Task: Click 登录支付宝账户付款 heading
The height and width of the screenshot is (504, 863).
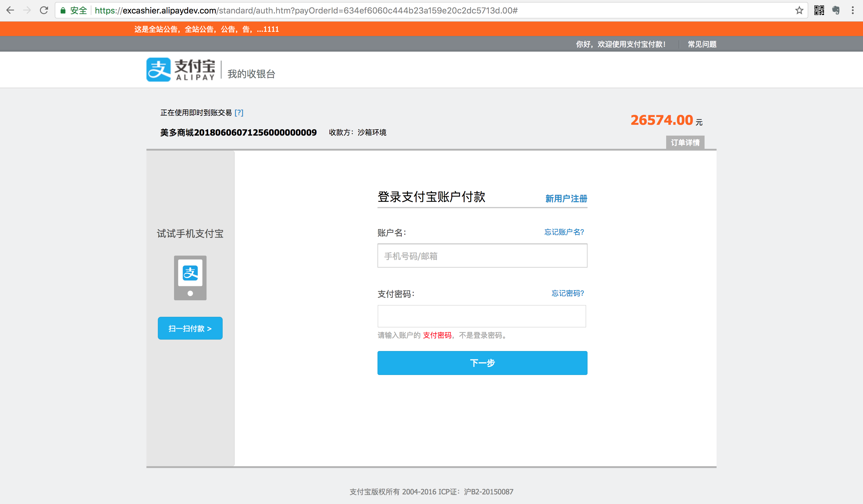Action: tap(431, 197)
